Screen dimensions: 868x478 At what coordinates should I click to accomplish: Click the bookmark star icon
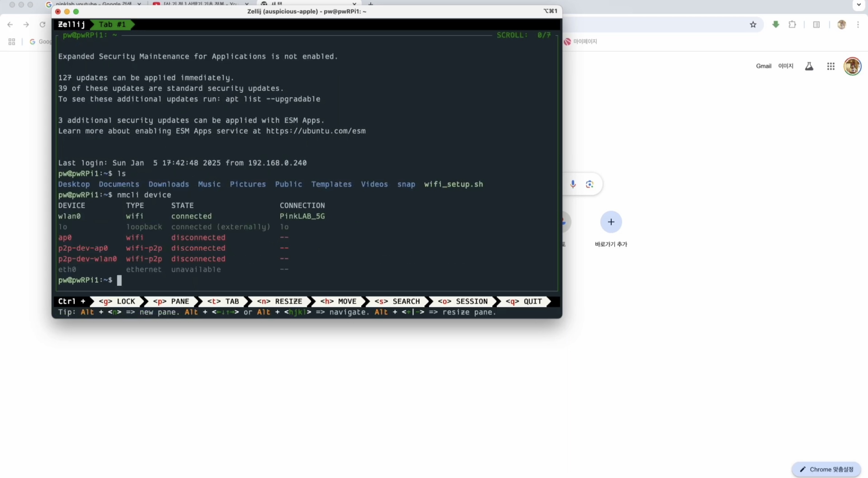(753, 24)
